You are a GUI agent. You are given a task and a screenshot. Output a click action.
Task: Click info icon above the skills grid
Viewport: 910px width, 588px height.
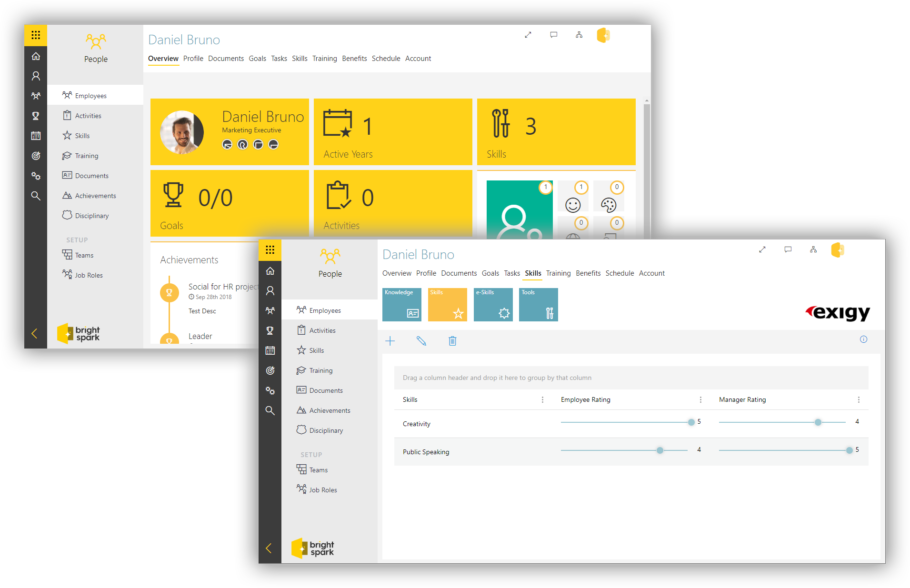coord(863,339)
